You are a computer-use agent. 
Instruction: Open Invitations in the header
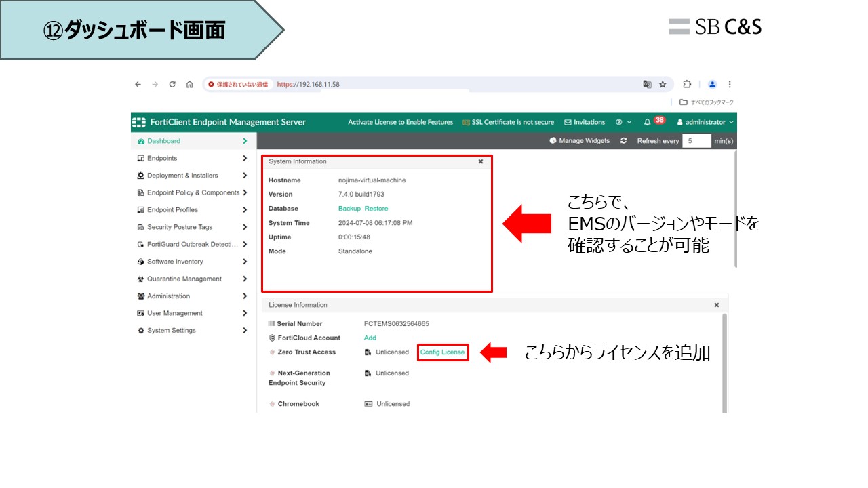click(x=585, y=122)
